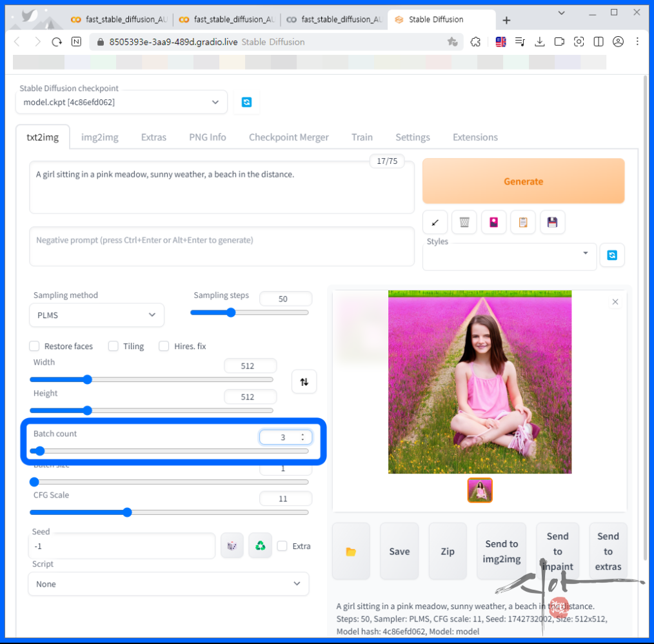
Task: Randomize seed with the dice icon
Action: pyautogui.click(x=232, y=546)
